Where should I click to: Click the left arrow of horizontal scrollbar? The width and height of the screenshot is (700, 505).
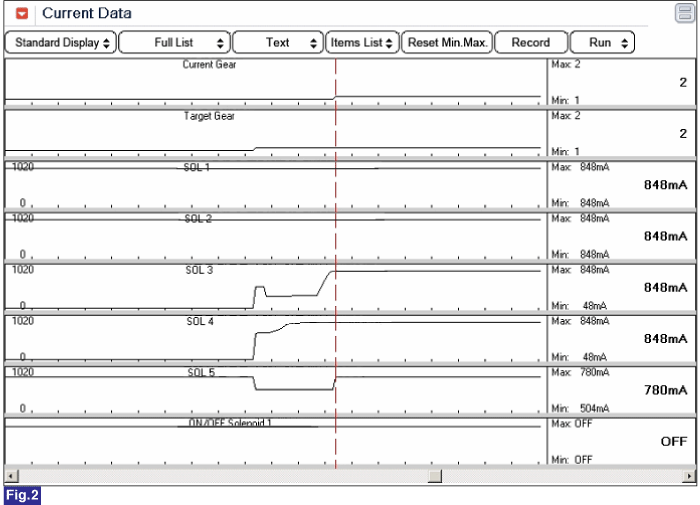[x=12, y=476]
